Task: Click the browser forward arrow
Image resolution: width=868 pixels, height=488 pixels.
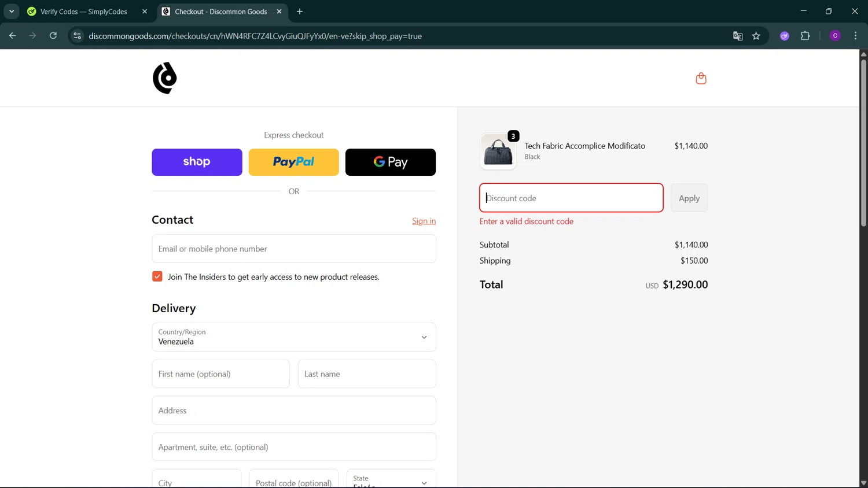Action: [32, 36]
